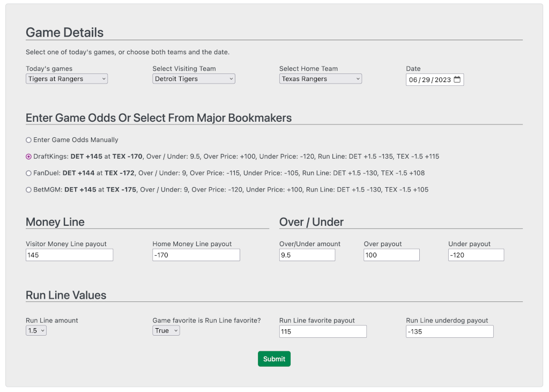Open the calendar date picker icon
The image size is (549, 392).
click(x=457, y=79)
